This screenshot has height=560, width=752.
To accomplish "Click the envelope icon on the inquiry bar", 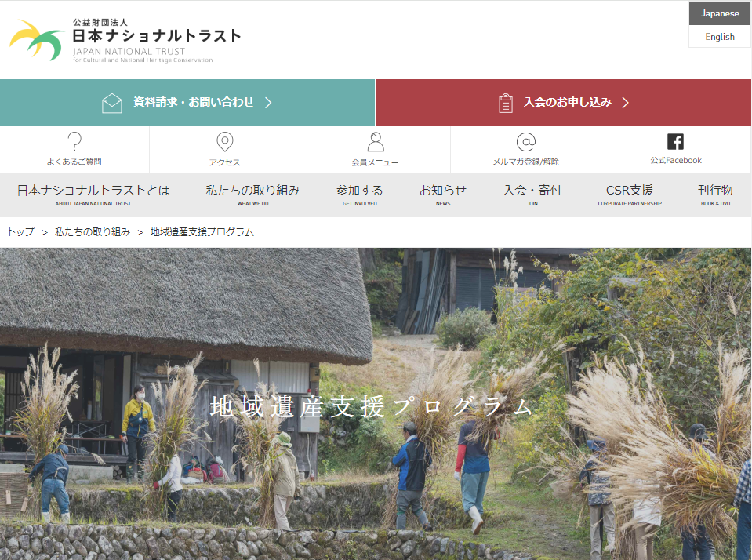I will [x=113, y=102].
